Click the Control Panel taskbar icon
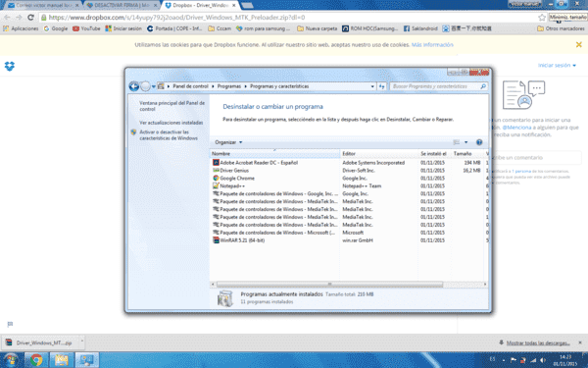Viewport: 588px width, 368px height. click(x=86, y=360)
